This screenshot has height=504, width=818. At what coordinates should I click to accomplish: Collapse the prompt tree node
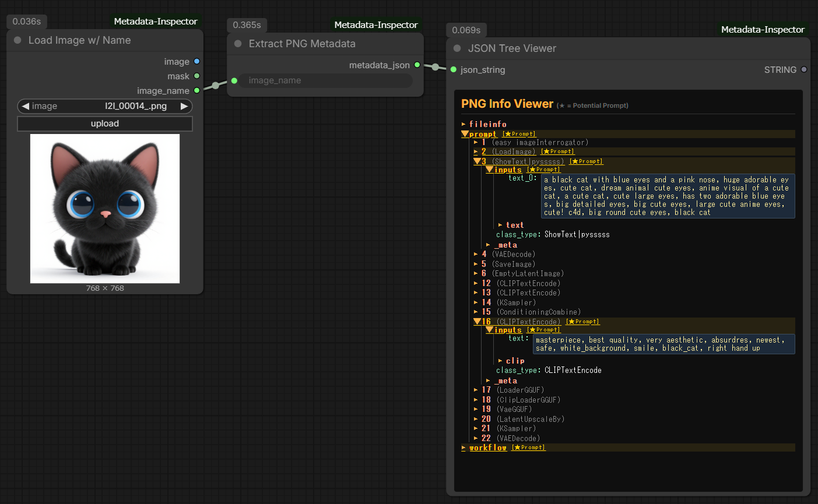pyautogui.click(x=465, y=134)
